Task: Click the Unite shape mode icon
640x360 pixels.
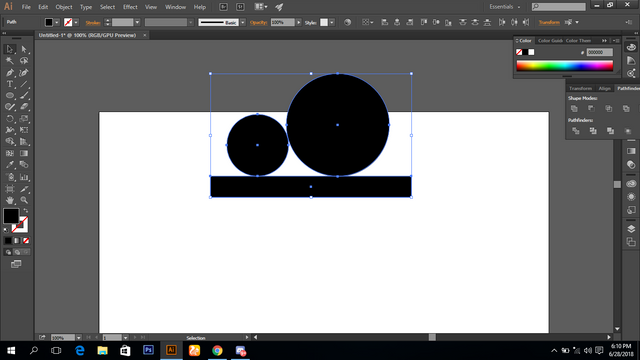Action: click(x=574, y=109)
